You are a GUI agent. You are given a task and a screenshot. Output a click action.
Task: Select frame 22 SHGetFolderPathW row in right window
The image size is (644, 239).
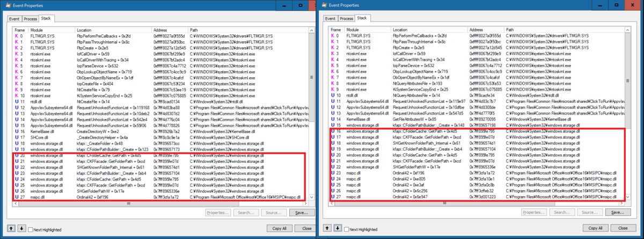click(x=478, y=166)
